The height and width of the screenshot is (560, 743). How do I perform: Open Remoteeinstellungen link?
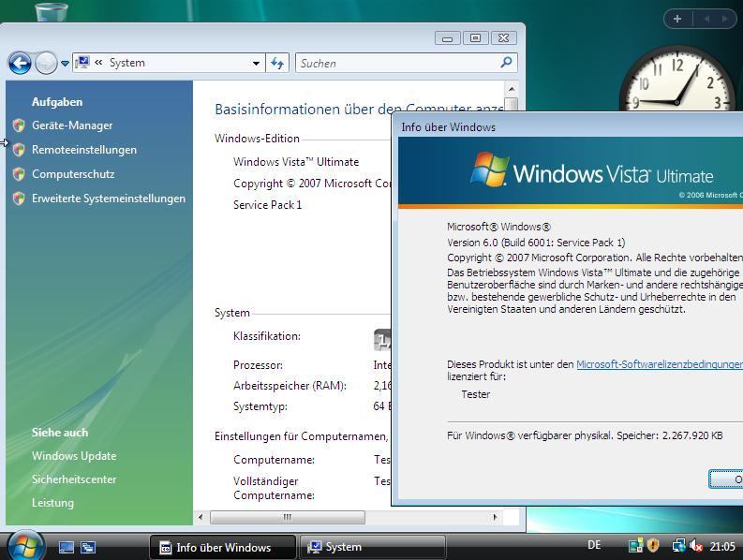[x=84, y=150]
